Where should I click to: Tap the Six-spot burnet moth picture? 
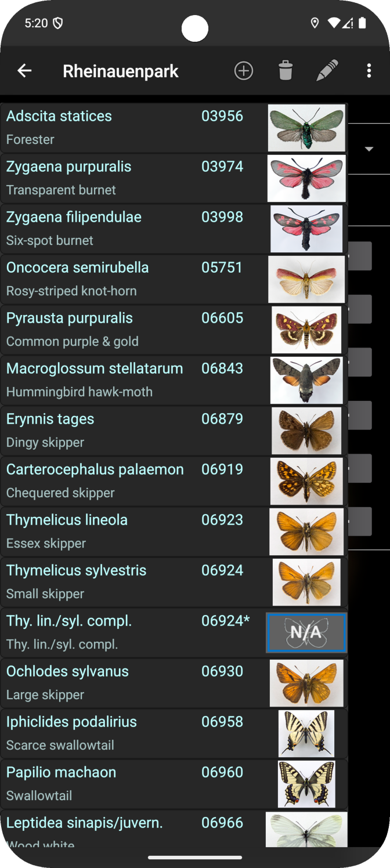[x=306, y=229]
